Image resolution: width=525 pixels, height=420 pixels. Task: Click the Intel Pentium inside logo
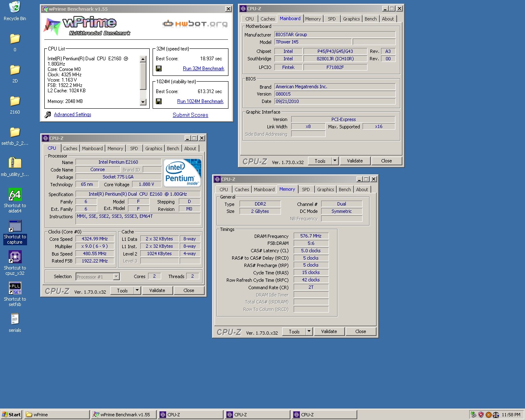(x=183, y=173)
